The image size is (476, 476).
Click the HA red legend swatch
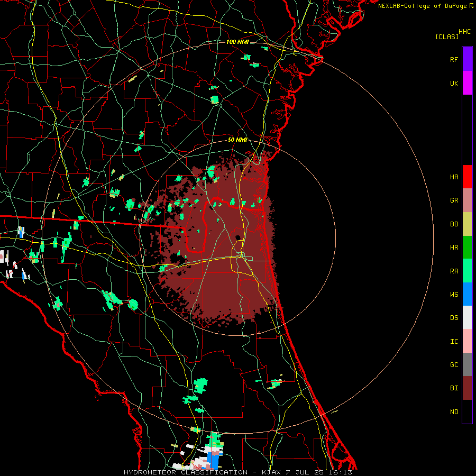click(x=467, y=177)
